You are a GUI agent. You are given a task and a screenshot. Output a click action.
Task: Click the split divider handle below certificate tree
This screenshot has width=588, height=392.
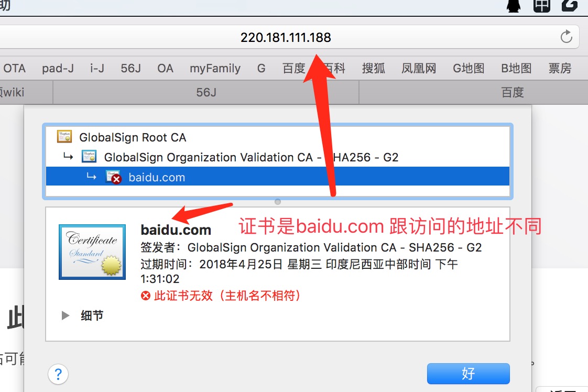point(278,202)
